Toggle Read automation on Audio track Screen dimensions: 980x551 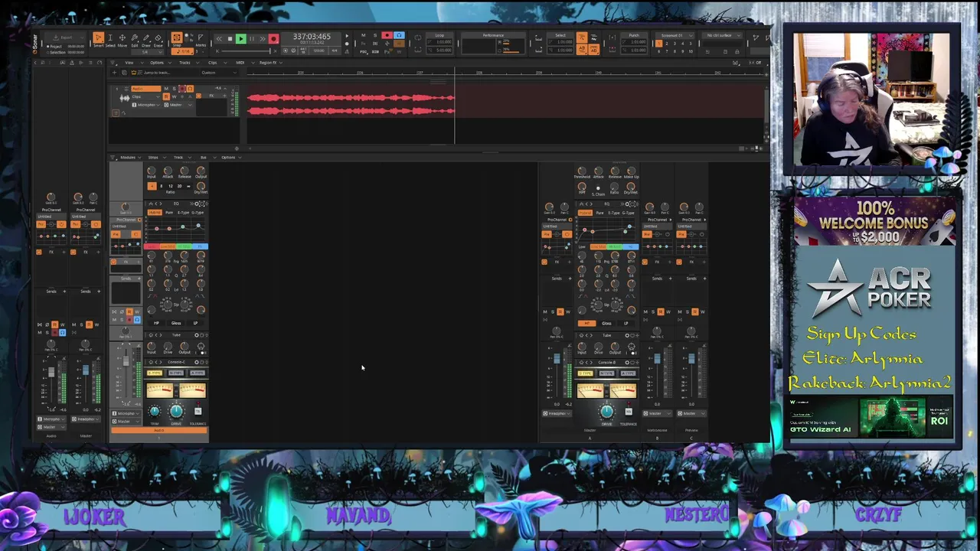point(166,96)
